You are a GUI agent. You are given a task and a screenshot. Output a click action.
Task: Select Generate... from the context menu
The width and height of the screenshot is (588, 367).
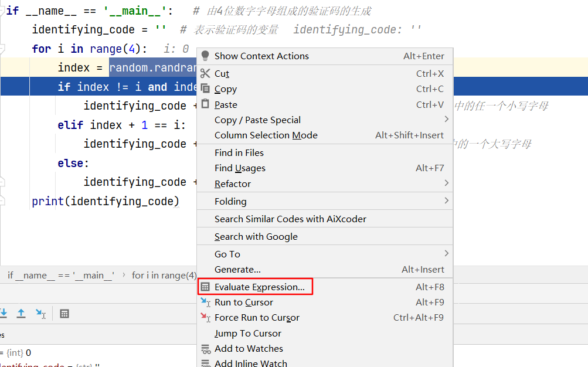click(237, 270)
